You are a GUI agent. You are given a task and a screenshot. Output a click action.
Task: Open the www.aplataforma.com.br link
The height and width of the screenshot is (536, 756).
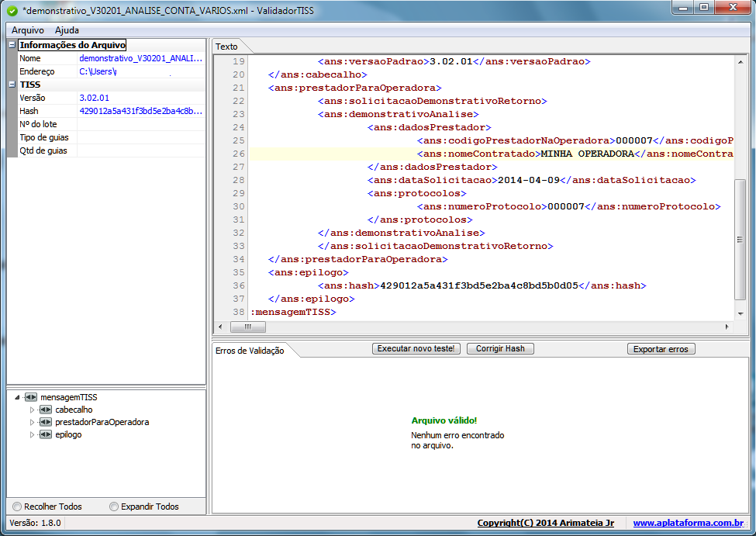coord(688,523)
